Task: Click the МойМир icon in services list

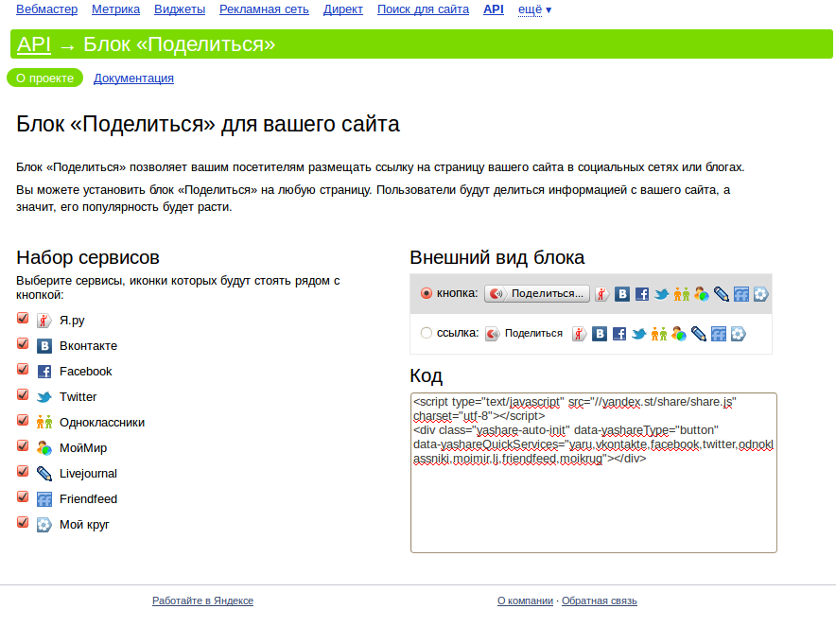Action: (x=44, y=448)
